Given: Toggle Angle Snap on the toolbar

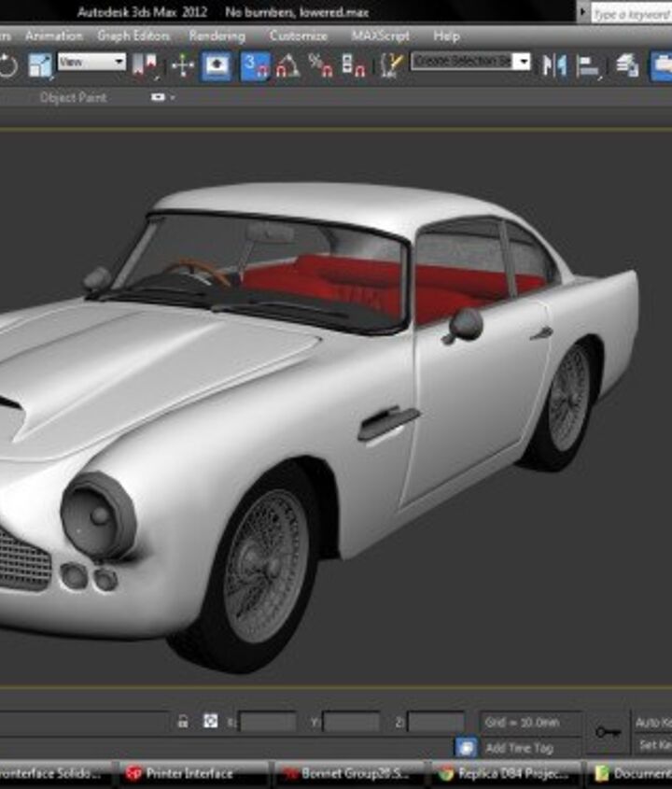Looking at the screenshot, I should pos(287,65).
